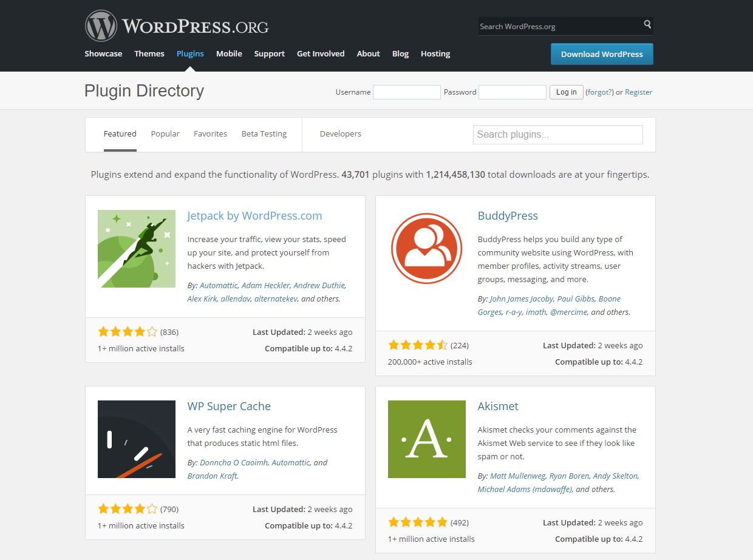The height and width of the screenshot is (560, 753).
Task: Click author Andrew Duthie link
Action: [x=319, y=285]
